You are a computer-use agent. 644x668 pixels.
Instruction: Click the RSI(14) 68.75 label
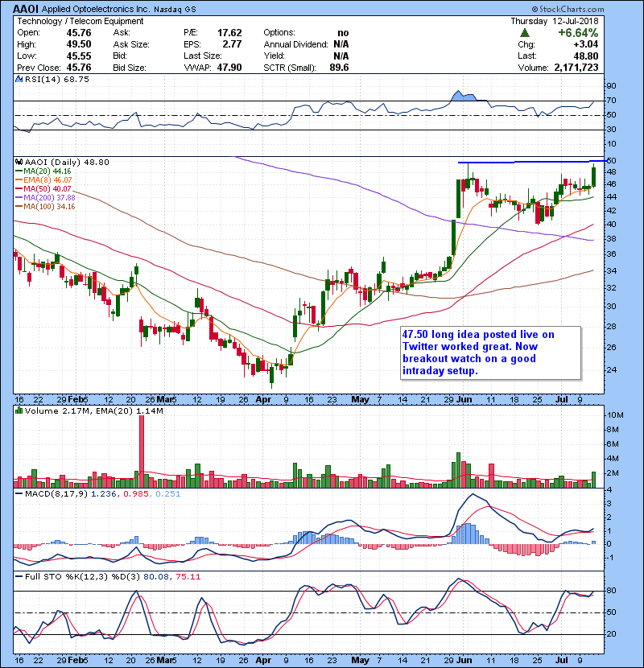(56, 79)
